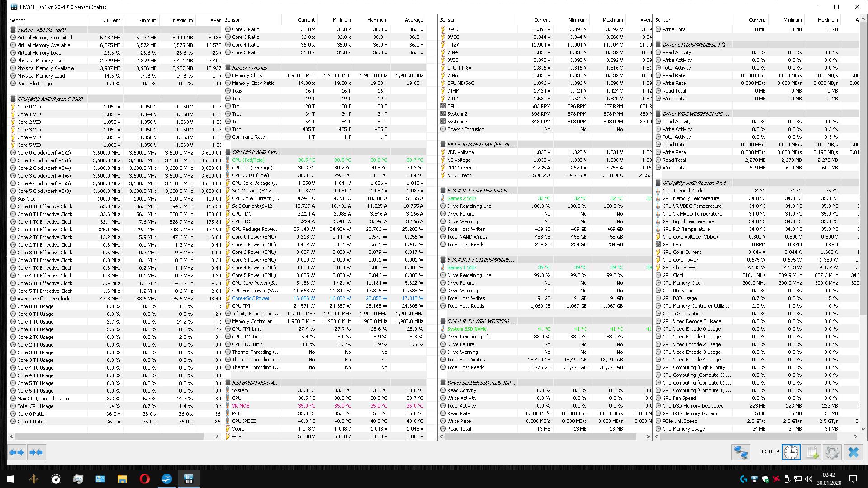Open sensor settings gear icon
The image size is (868, 488).
[x=832, y=452]
